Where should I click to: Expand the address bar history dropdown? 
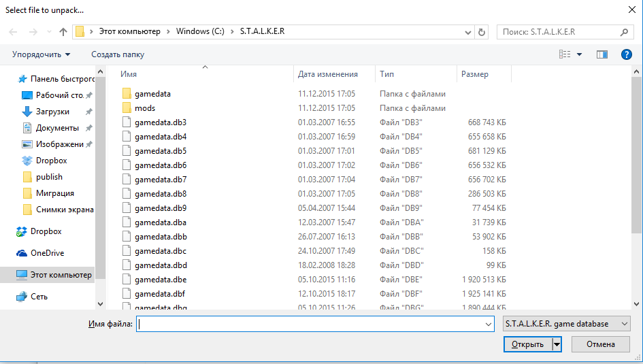pos(468,33)
